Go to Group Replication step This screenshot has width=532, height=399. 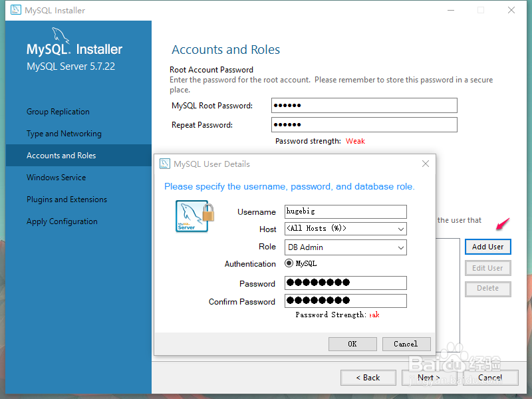(58, 112)
